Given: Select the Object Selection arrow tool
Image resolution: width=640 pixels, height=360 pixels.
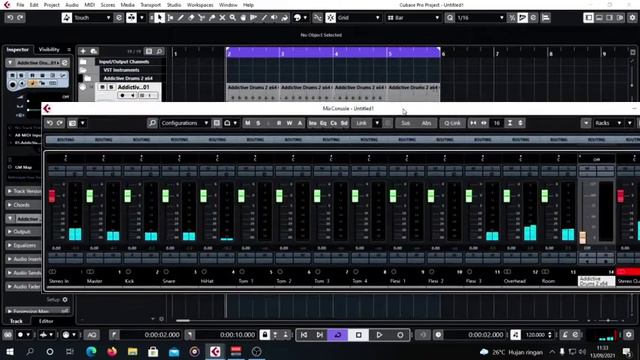Looking at the screenshot, I should tap(160, 18).
